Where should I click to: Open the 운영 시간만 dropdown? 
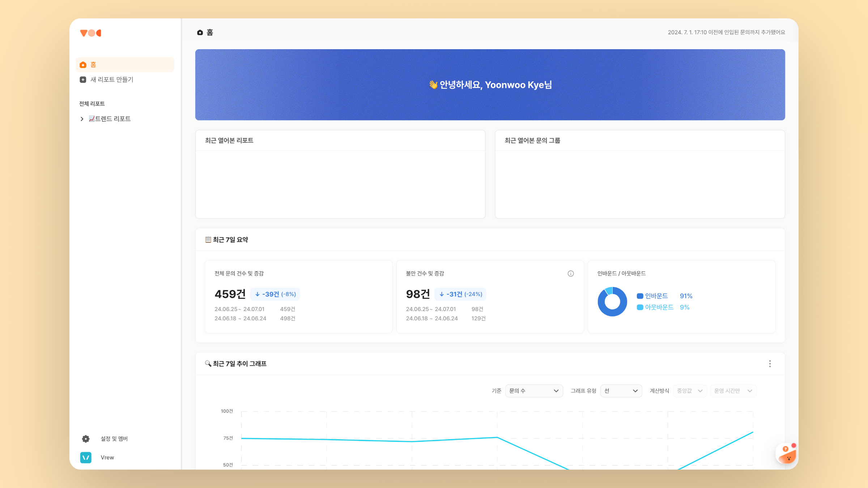(x=733, y=391)
